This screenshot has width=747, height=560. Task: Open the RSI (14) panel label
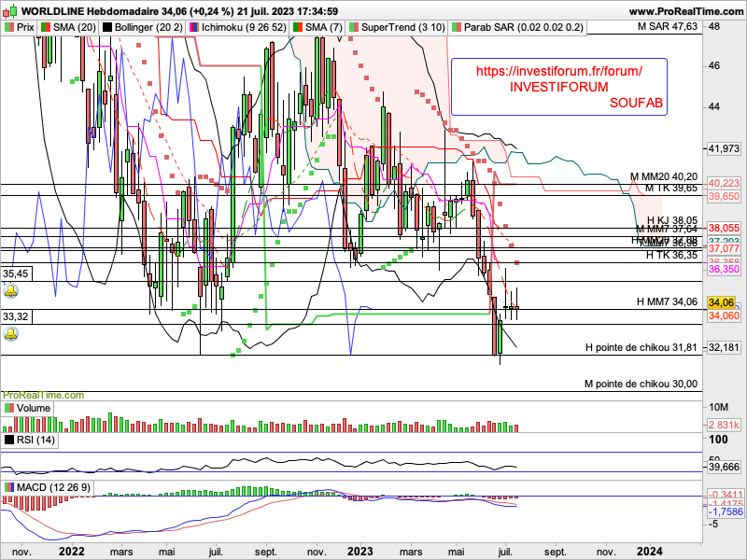[x=35, y=440]
